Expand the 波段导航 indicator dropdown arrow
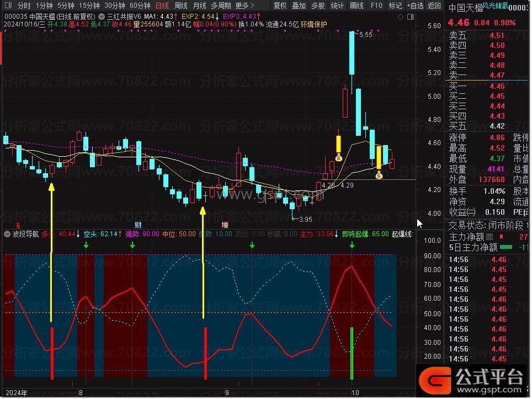 coord(7,234)
